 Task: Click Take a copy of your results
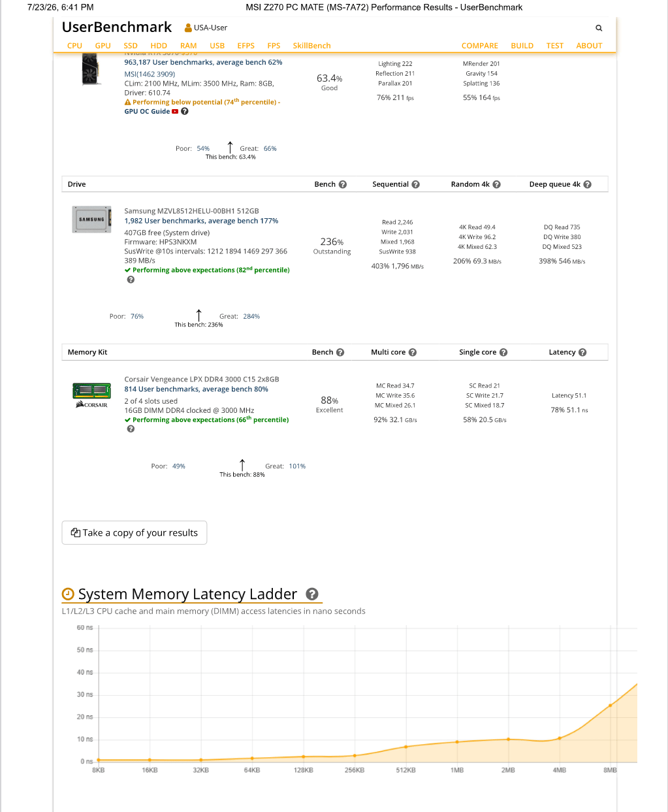click(x=135, y=532)
